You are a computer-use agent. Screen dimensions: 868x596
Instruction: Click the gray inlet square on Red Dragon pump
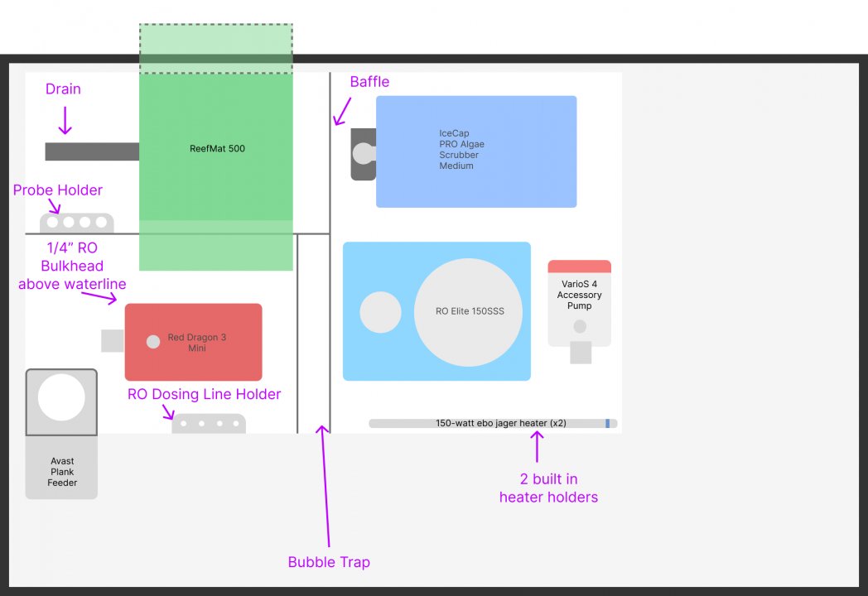[x=113, y=341]
